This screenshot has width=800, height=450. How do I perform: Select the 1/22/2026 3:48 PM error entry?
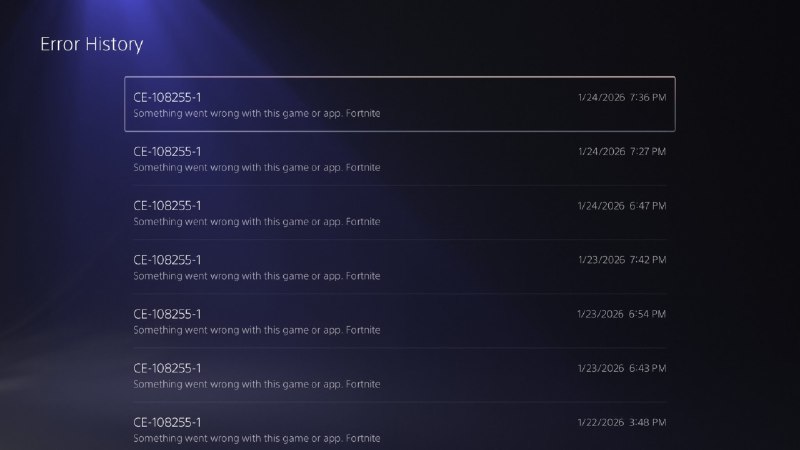[399, 427]
